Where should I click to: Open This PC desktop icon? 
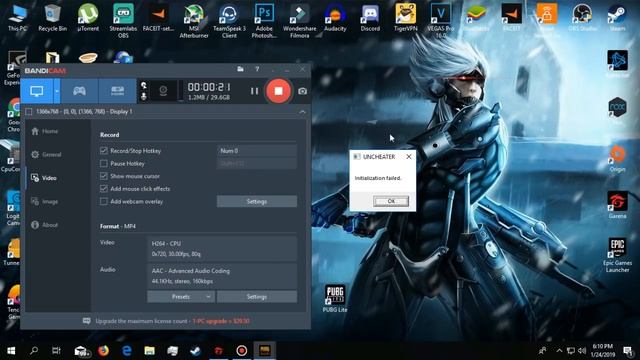click(x=17, y=18)
